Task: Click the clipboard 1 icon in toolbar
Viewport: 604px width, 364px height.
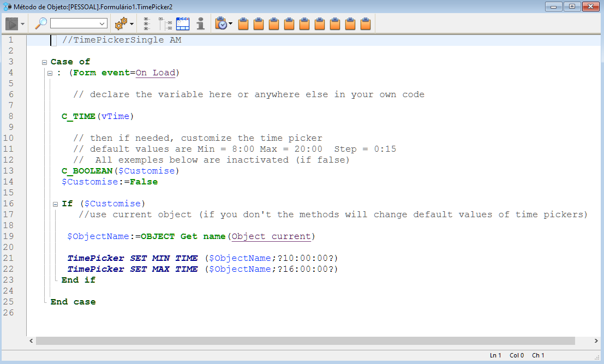Action: [x=243, y=23]
